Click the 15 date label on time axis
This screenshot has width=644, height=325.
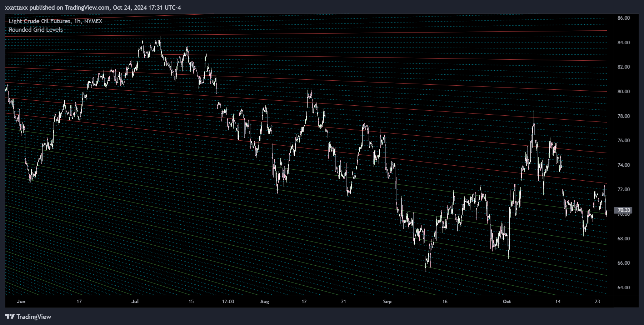tap(191, 301)
